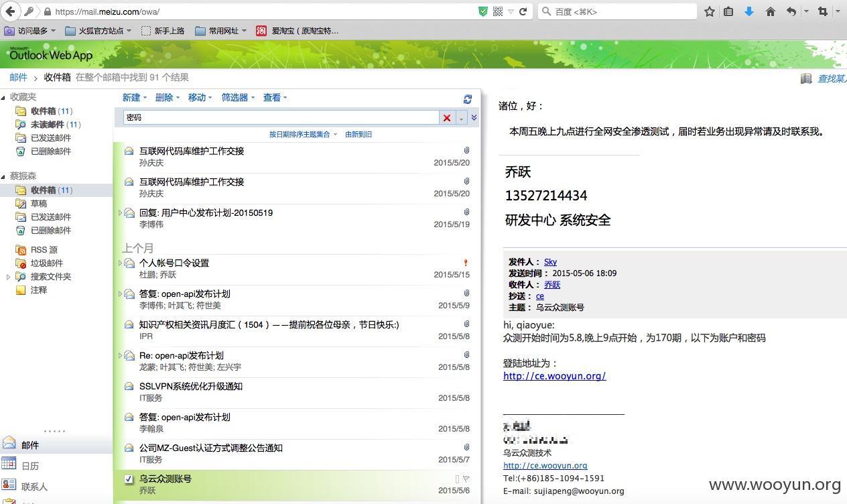Expand conversation 回复: 用户中心发布计划-20150519
The width and height of the screenshot is (847, 504).
(120, 213)
